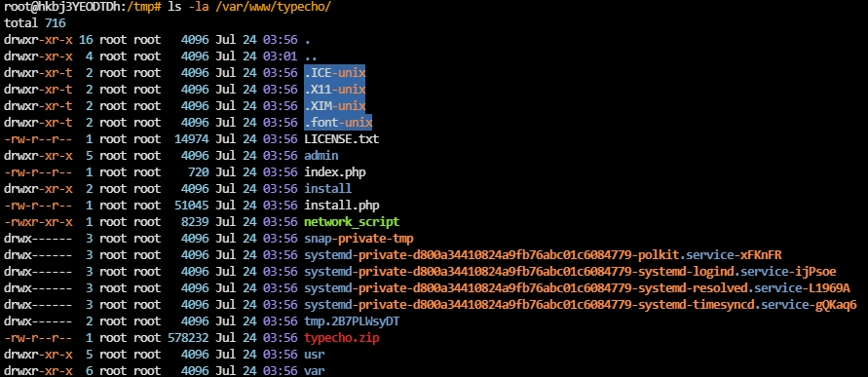Select the admin directory name

(321, 156)
